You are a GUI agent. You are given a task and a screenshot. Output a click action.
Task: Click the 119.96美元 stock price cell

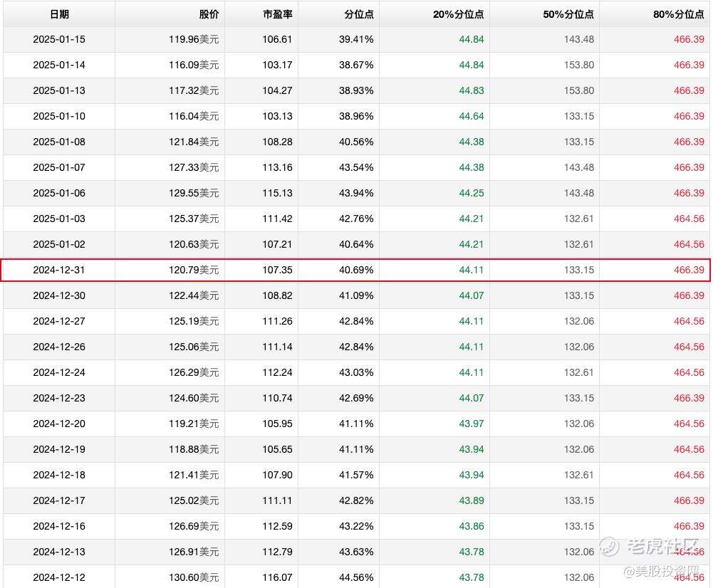(194, 40)
